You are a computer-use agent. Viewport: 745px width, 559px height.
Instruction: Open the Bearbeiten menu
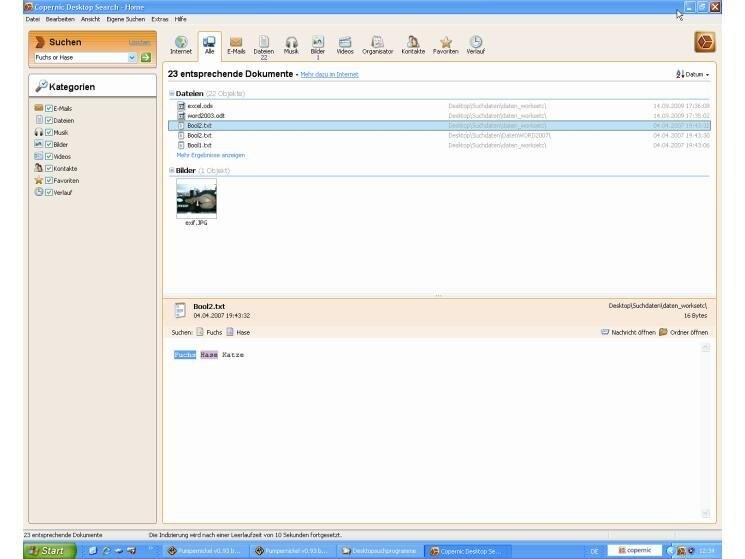click(x=60, y=19)
